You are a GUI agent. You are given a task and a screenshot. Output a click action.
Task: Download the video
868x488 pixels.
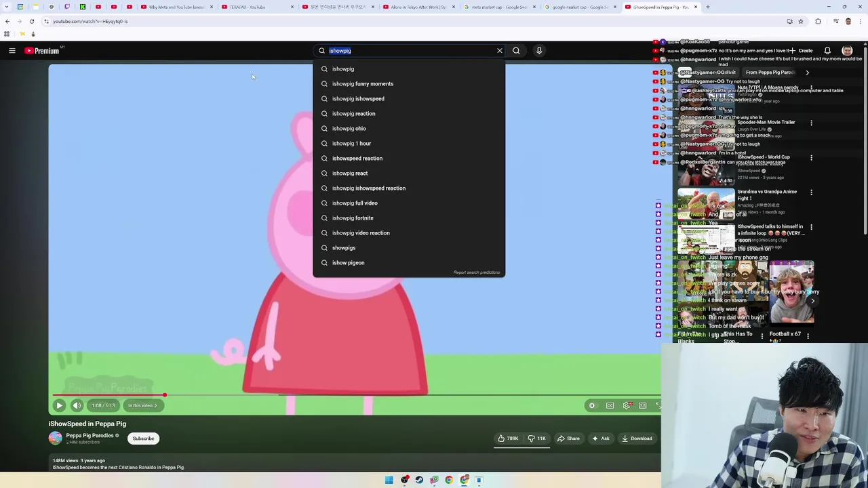(637, 439)
